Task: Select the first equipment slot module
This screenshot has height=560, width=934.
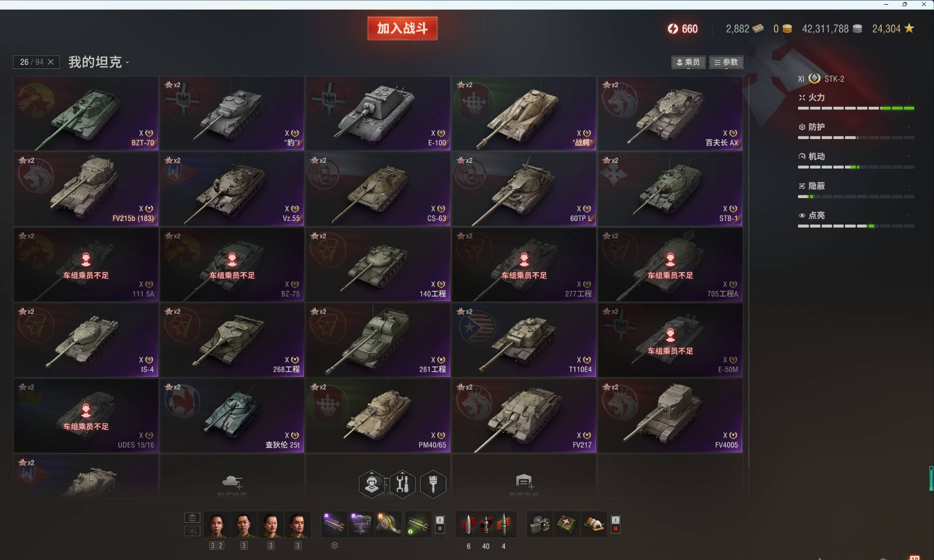Action: [334, 524]
